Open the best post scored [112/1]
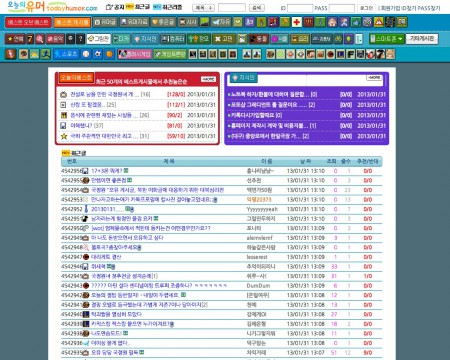Viewport: 450px width, 360px height. (x=88, y=105)
